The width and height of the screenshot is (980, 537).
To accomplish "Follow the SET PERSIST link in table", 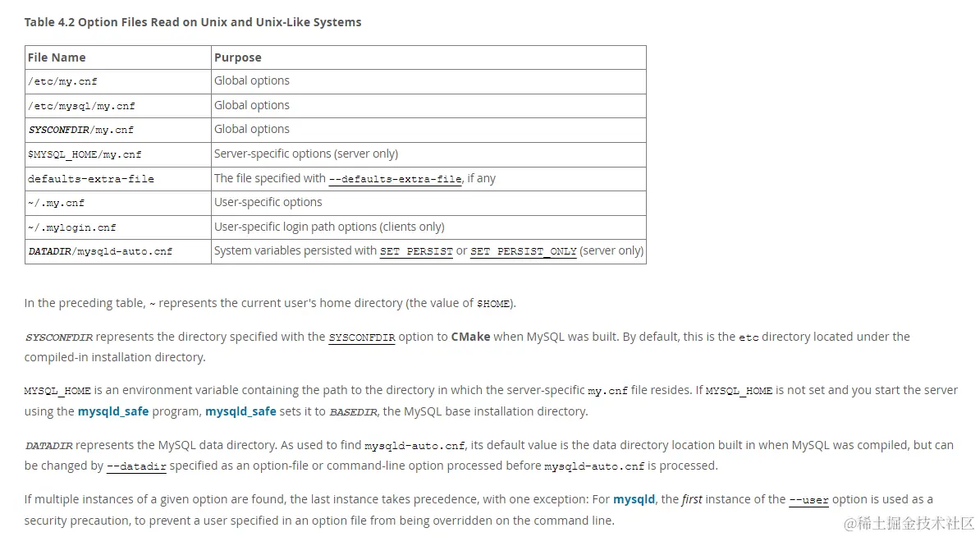I will pos(416,251).
